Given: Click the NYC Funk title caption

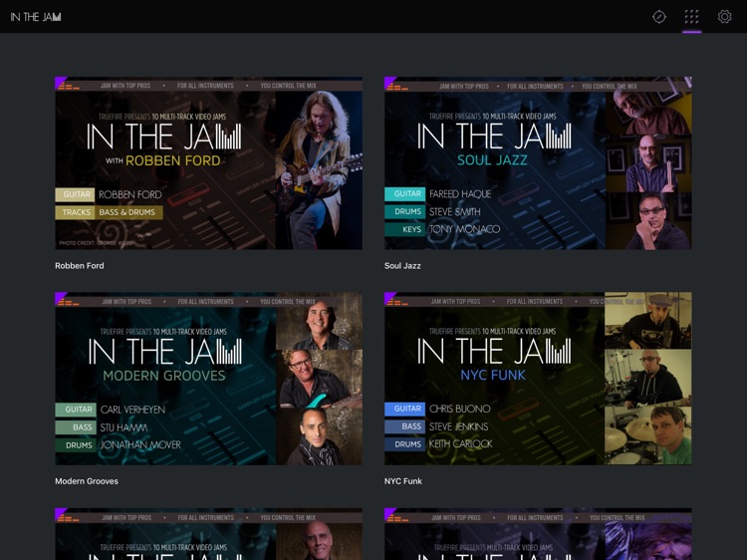Looking at the screenshot, I should pyautogui.click(x=403, y=481).
